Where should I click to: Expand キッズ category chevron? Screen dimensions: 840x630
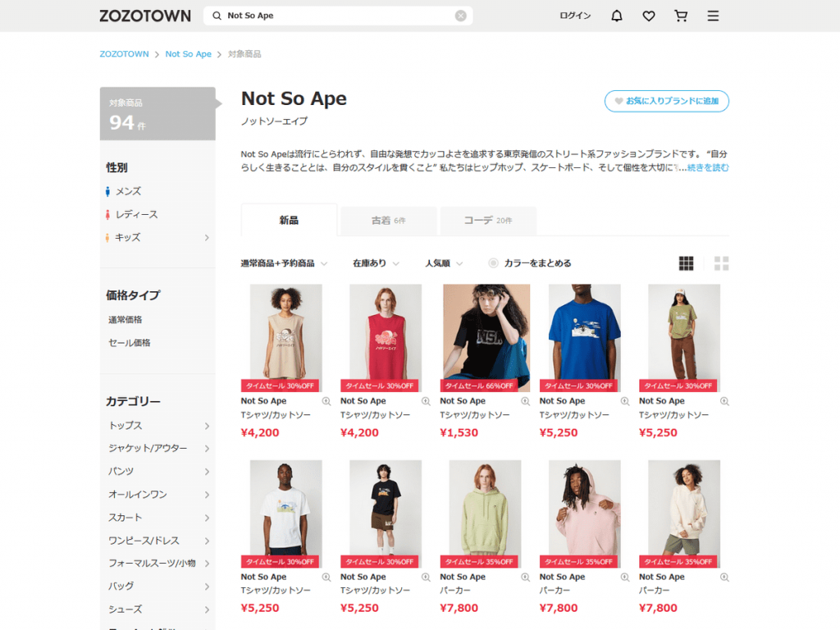click(207, 237)
